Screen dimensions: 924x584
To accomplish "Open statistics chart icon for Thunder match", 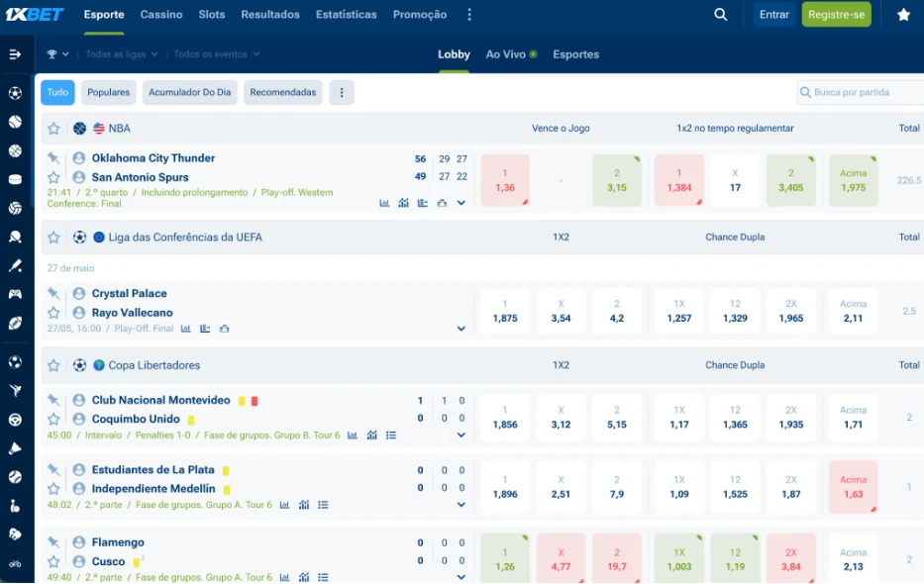I will pyautogui.click(x=384, y=203).
